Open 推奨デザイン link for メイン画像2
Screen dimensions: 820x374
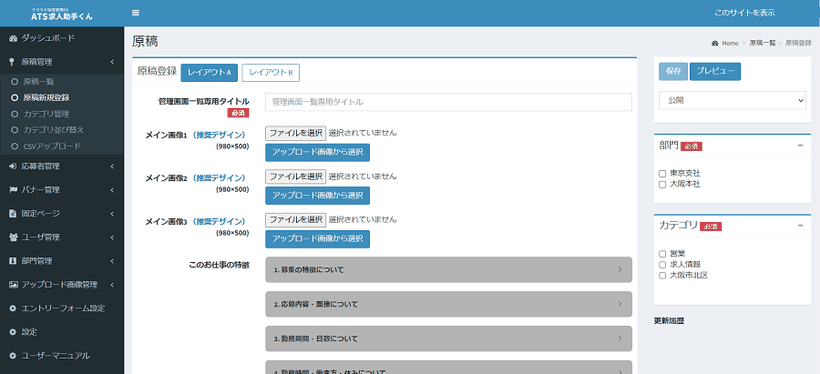point(219,178)
